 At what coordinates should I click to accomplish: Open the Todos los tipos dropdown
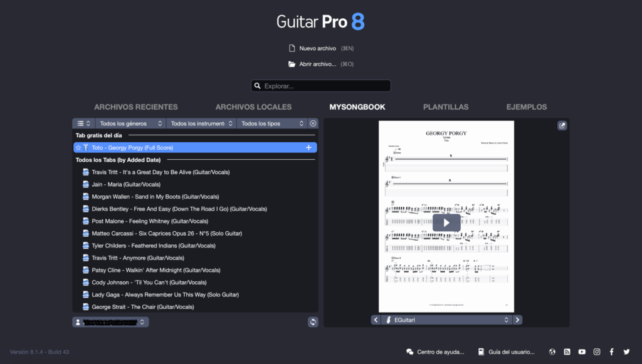click(271, 123)
